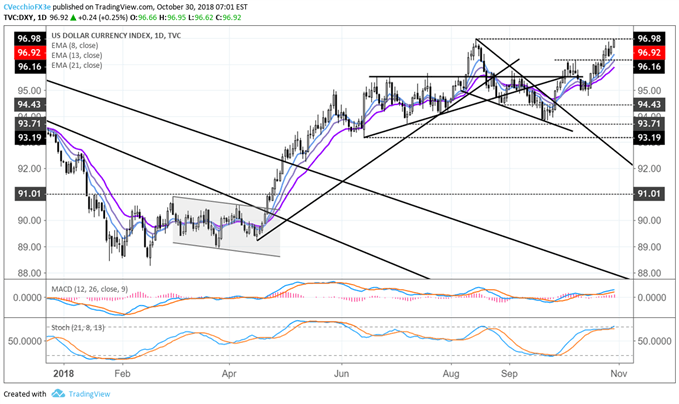Viewport: 679px width, 404px height.
Task: Click the MACD 0.0000 level label on right
Action: click(652, 298)
